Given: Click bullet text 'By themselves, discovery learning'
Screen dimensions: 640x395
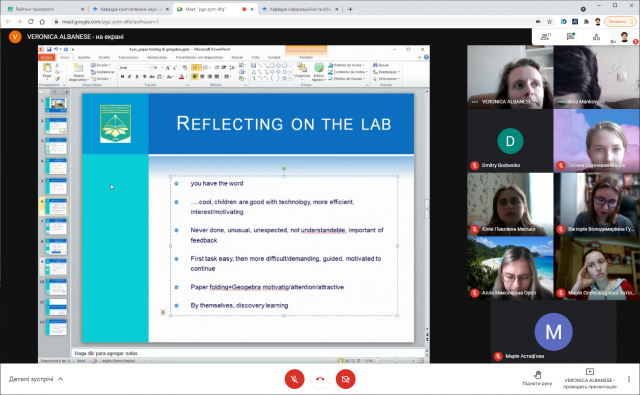Looking at the screenshot, I should [239, 306].
